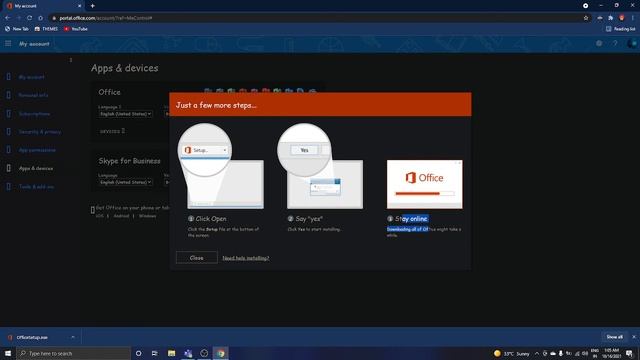The width and height of the screenshot is (640, 360).
Task: Click the portal.office.com address bar
Action: tap(318, 18)
